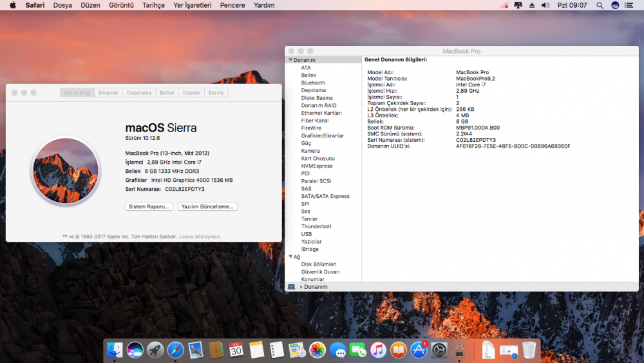This screenshot has width=644, height=363.
Task: Open the Tarihçe menu
Action: (x=154, y=5)
